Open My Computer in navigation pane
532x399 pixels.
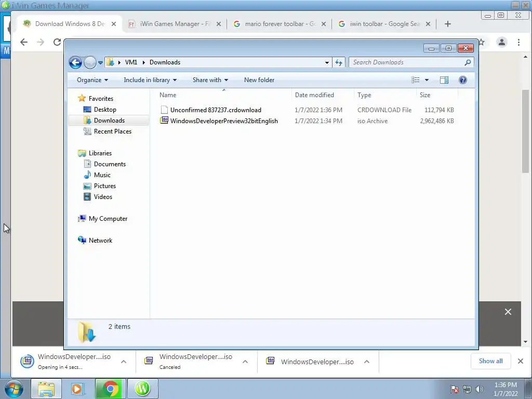pyautogui.click(x=108, y=219)
